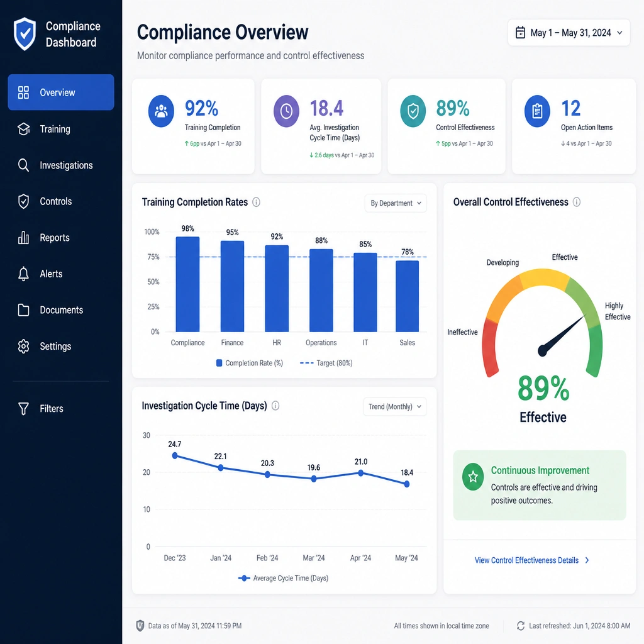The height and width of the screenshot is (644, 644).
Task: Go to Investigations page
Action: [61, 165]
